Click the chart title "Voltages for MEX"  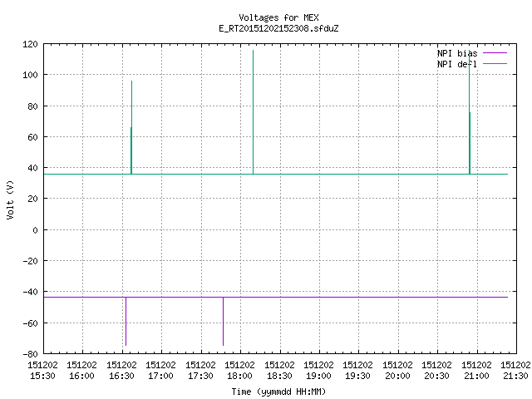pos(278,17)
